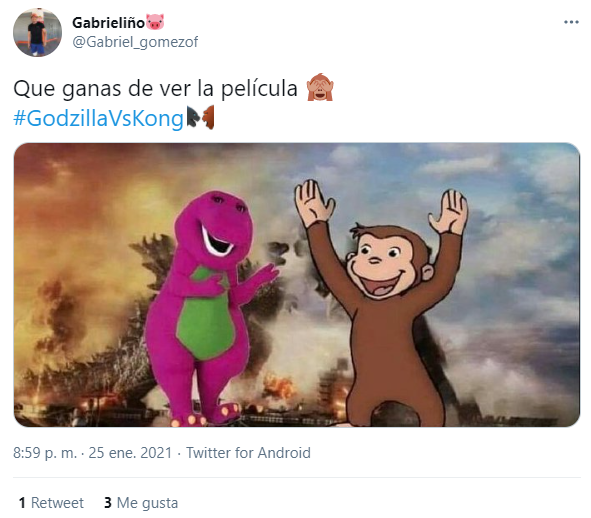Viewport: 591px width, 518px height.
Task: Click the Godzilla vs Kong hashtag emoji
Action: click(x=201, y=118)
